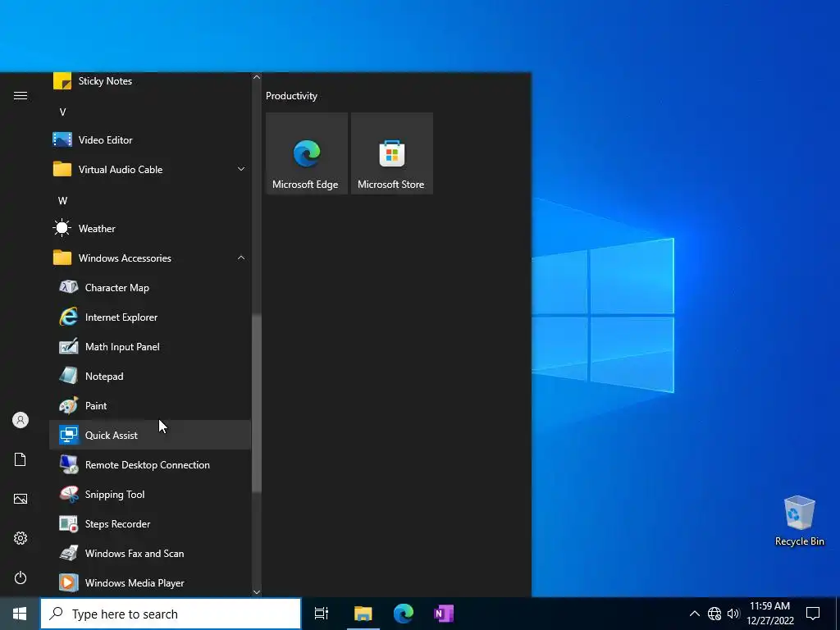The image size is (840, 630).
Task: Open Task View on the taskbar
Action: [322, 614]
